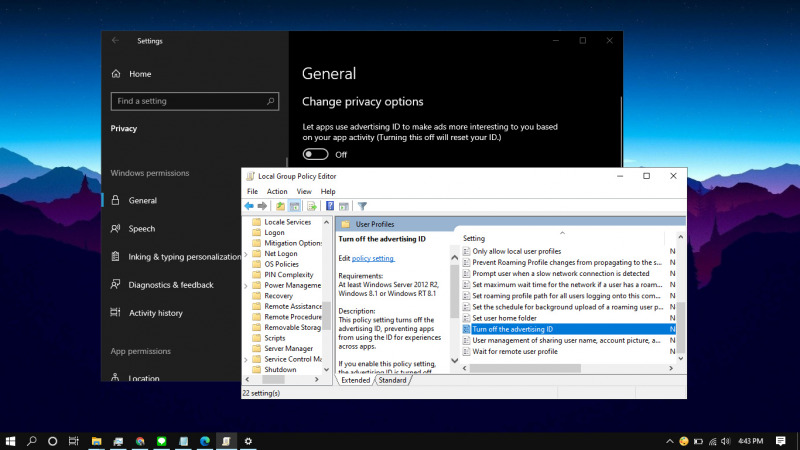Viewport: 800px width, 450px height.
Task: Expand the Power Management folder
Action: point(246,285)
